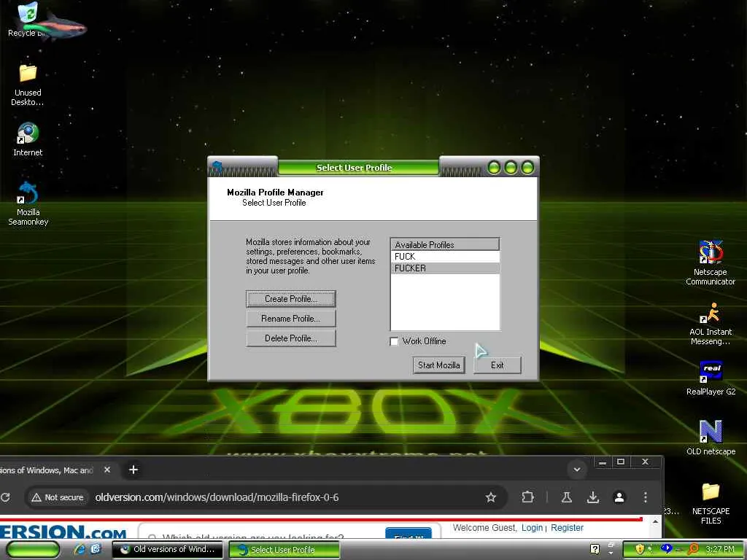Expand the browser tab search dropdown
747x560 pixels.
(x=577, y=470)
